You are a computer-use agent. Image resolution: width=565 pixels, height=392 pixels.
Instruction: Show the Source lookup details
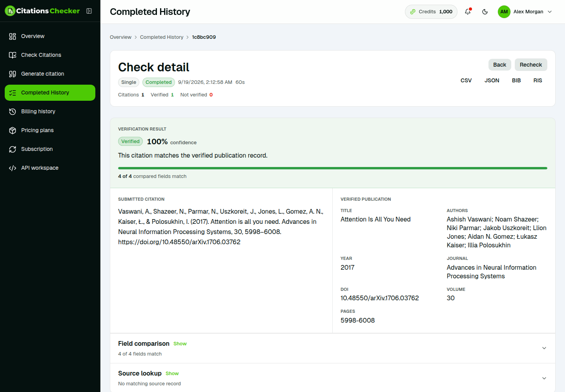click(x=172, y=374)
